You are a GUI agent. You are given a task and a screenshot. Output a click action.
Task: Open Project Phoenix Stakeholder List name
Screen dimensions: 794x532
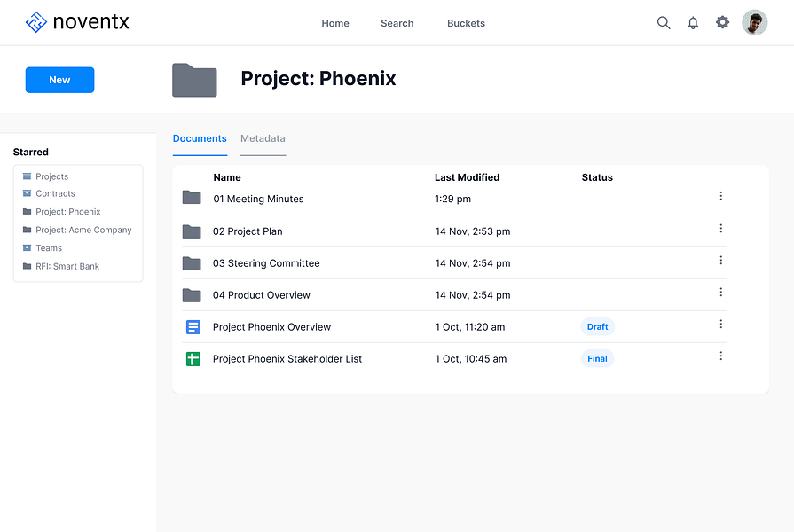coord(287,359)
